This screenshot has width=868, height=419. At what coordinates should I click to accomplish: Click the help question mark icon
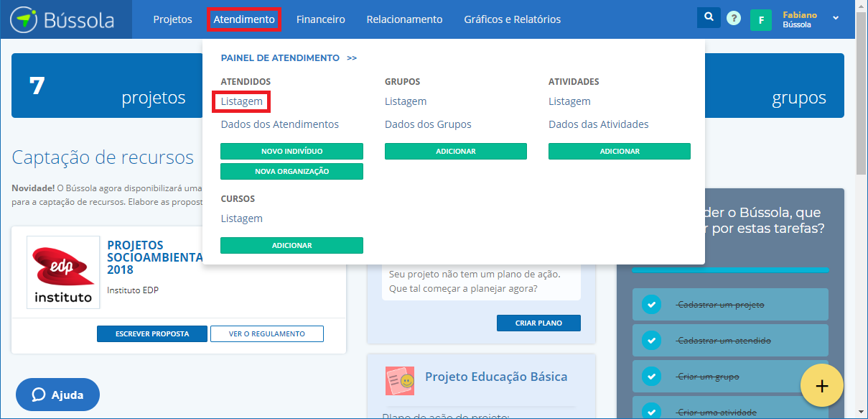click(733, 19)
